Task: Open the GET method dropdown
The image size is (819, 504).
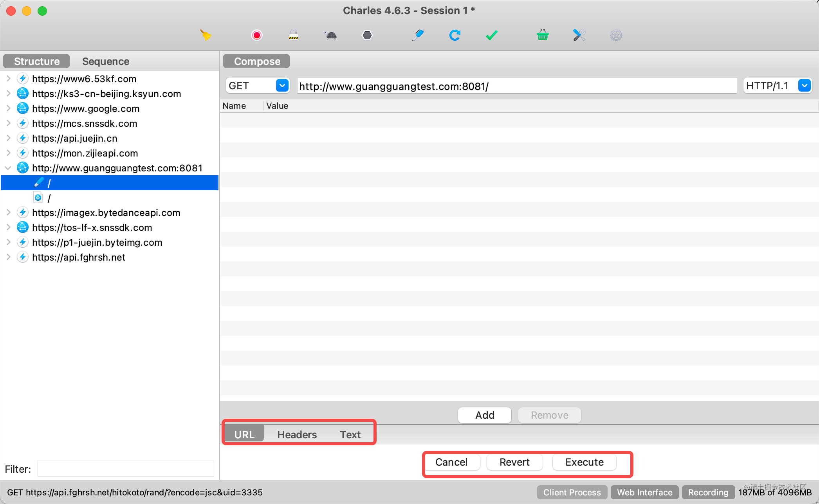Action: pyautogui.click(x=282, y=85)
